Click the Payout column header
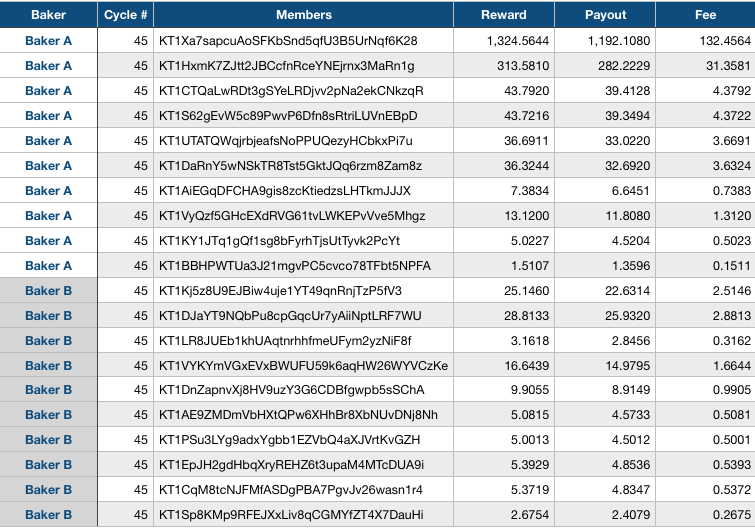Viewport: 755px width, 528px height. coord(605,14)
